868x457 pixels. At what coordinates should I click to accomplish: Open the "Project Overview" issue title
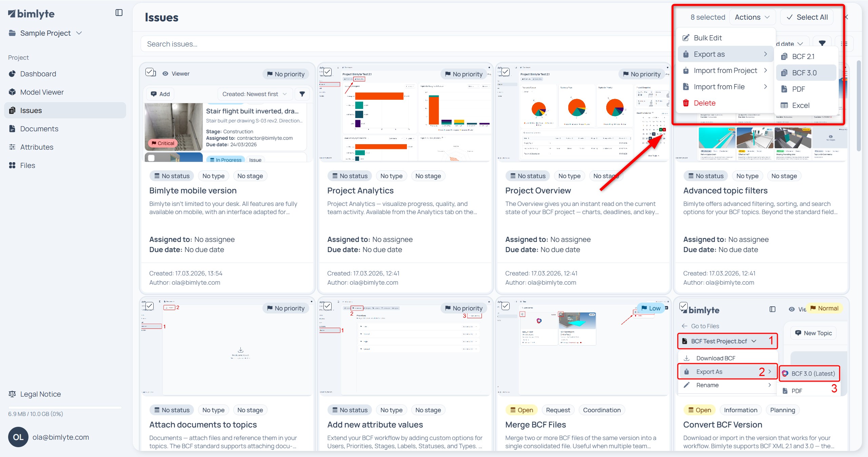tap(538, 191)
